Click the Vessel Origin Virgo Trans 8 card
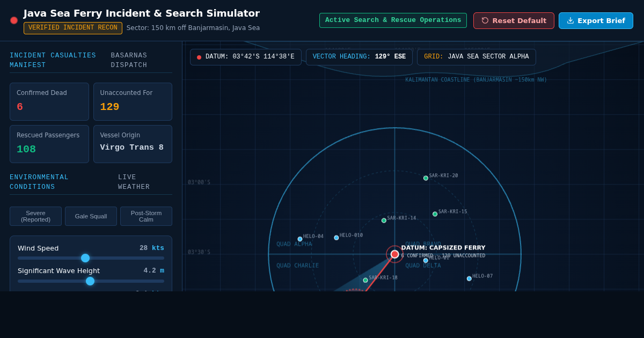The image size is (644, 338). coord(133,144)
